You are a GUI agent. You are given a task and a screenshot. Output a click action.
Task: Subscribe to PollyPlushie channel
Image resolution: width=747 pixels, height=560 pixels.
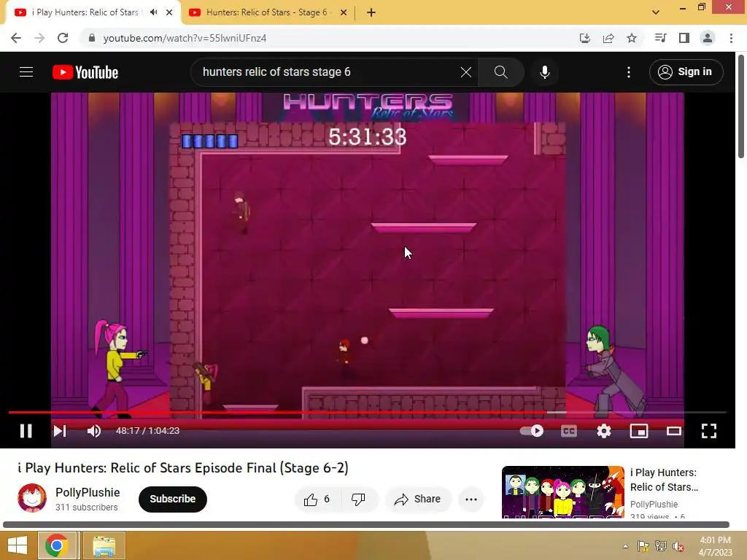coord(172,499)
